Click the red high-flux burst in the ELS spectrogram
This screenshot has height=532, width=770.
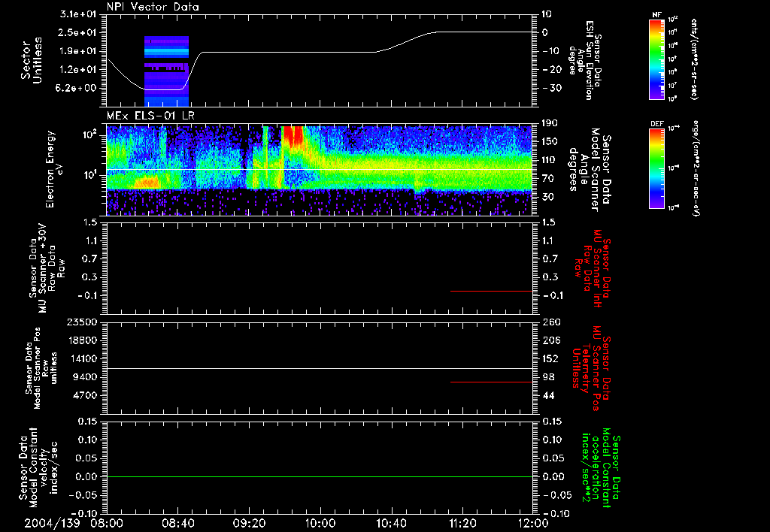295,136
